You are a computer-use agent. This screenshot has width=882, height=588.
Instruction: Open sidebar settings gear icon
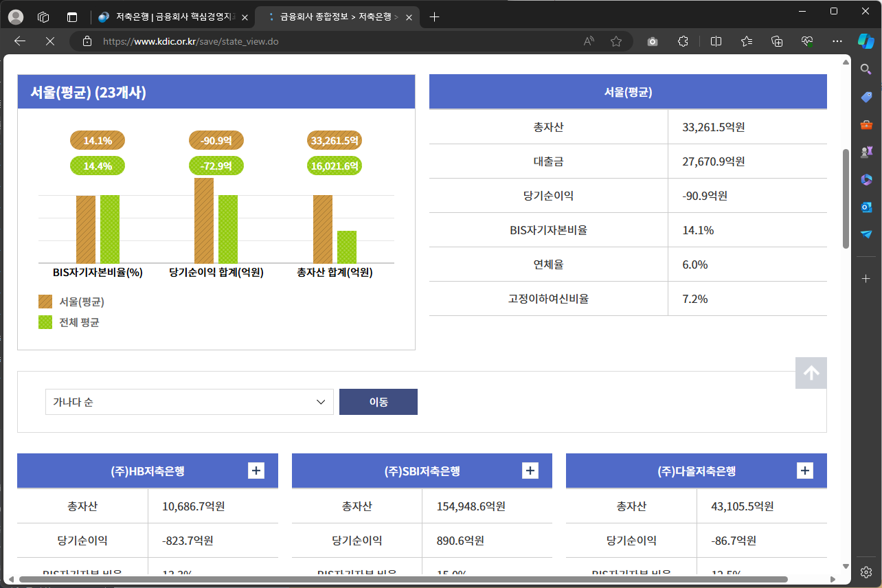click(866, 572)
